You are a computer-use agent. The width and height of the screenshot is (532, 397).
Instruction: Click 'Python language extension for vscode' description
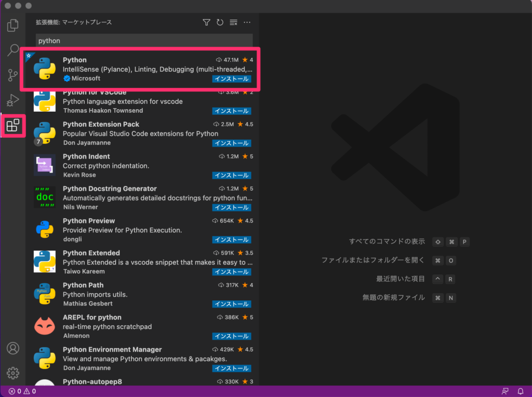123,101
